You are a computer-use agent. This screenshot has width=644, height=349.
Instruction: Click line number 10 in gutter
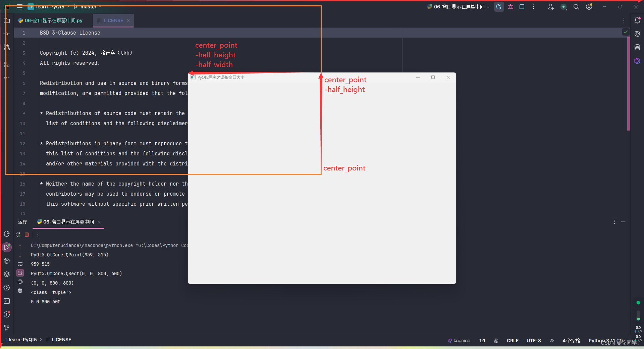click(22, 123)
